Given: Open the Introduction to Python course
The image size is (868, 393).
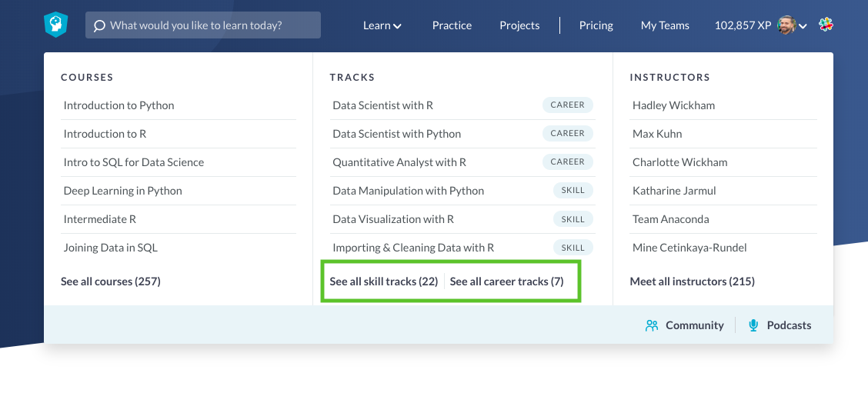Looking at the screenshot, I should coord(119,105).
